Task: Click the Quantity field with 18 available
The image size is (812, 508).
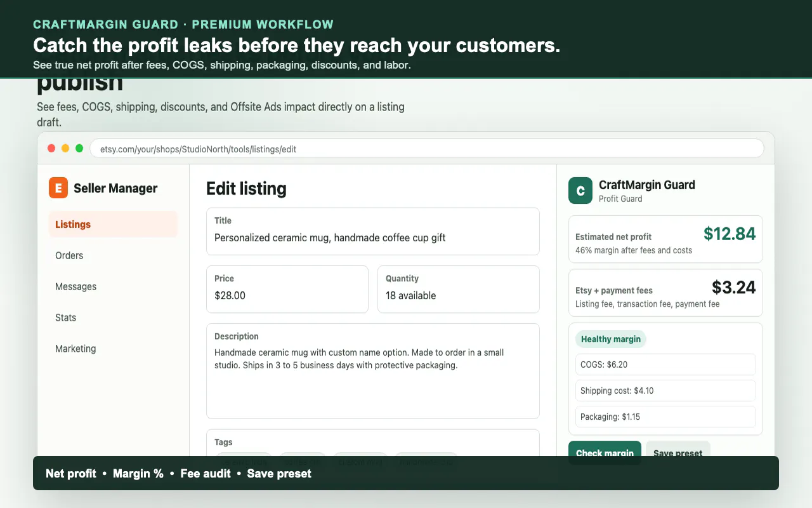Action: pyautogui.click(x=459, y=290)
